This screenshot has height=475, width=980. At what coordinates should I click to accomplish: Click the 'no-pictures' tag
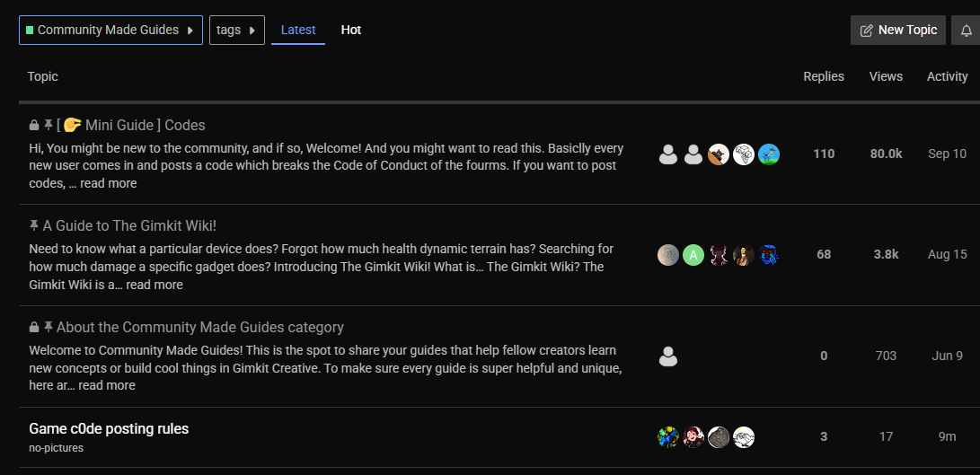[56, 447]
